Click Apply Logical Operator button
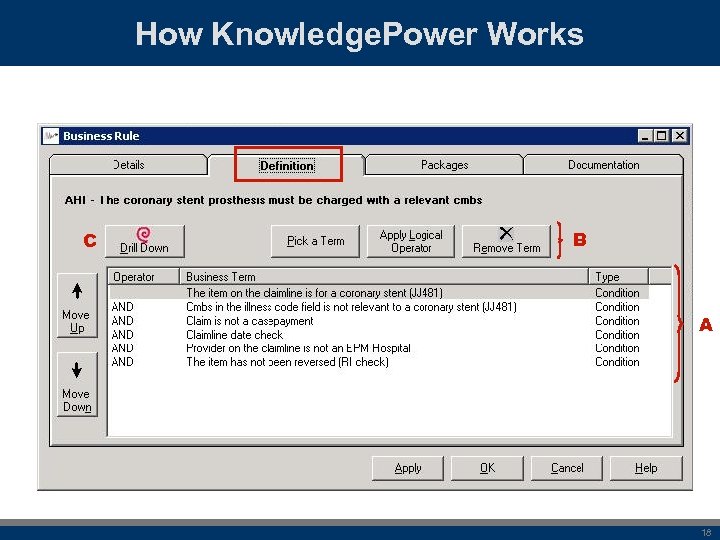This screenshot has width=720, height=540. pos(411,241)
